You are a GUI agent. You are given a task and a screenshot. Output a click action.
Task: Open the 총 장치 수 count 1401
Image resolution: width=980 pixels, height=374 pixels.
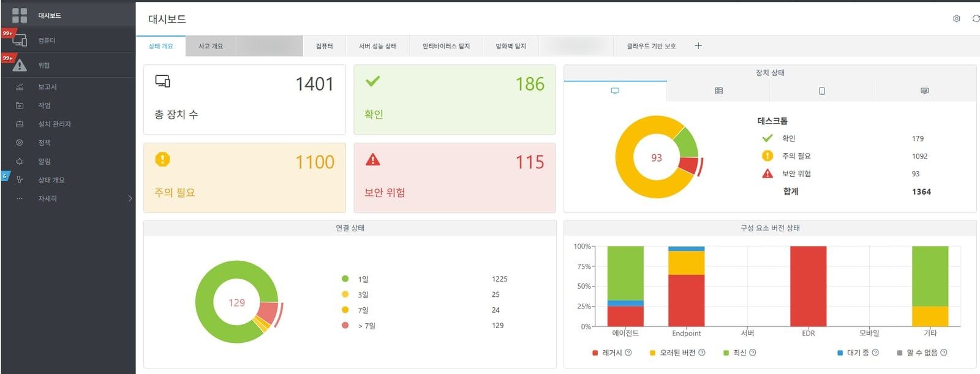(x=315, y=84)
